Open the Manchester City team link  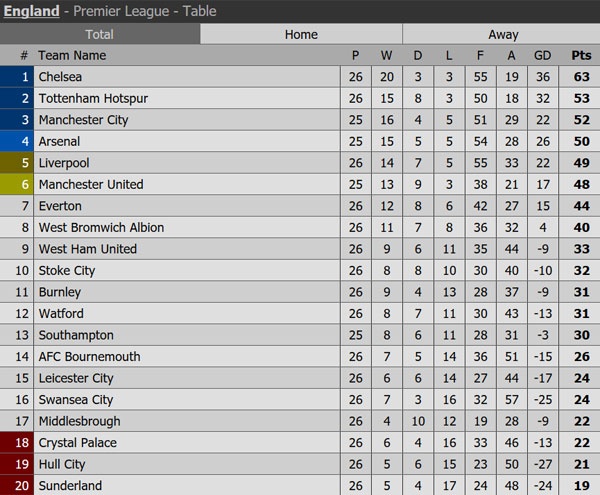(83, 120)
